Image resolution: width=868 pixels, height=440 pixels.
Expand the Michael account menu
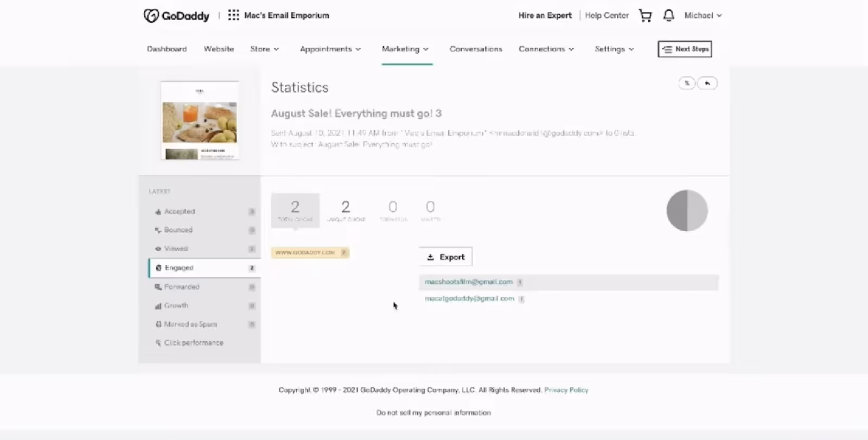coord(703,15)
